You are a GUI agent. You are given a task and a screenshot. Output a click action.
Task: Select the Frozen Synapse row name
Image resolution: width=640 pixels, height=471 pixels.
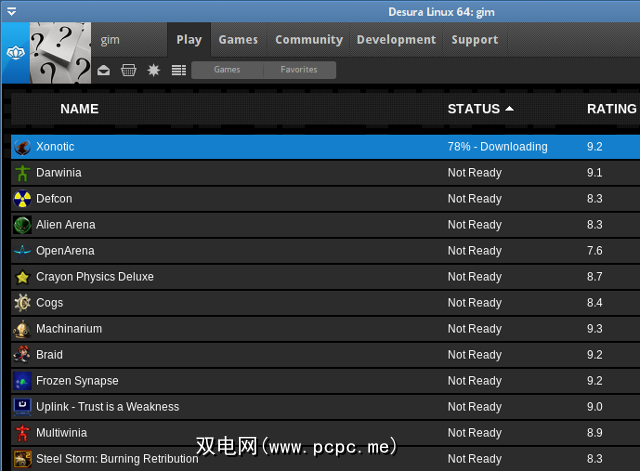77,381
